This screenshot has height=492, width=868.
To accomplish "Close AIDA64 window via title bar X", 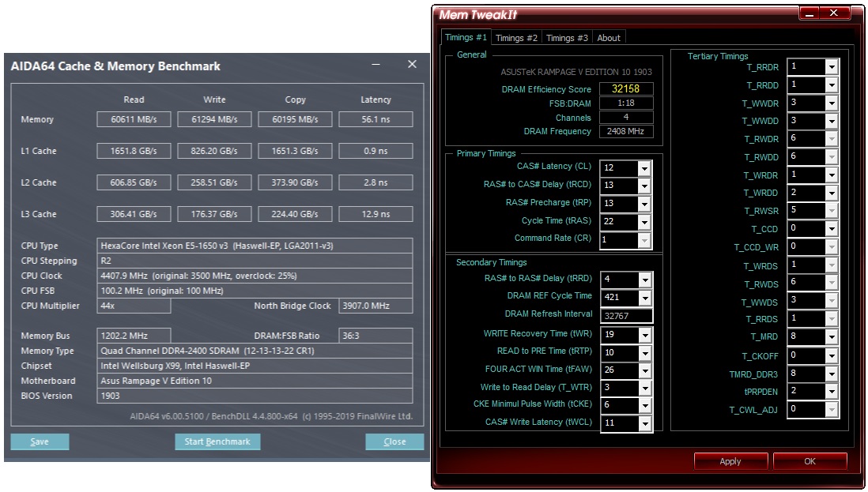I will [412, 64].
